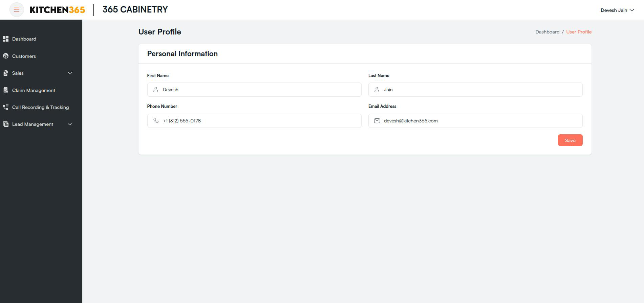This screenshot has height=303, width=644.
Task: Click the Email Address label
Action: pos(382,106)
